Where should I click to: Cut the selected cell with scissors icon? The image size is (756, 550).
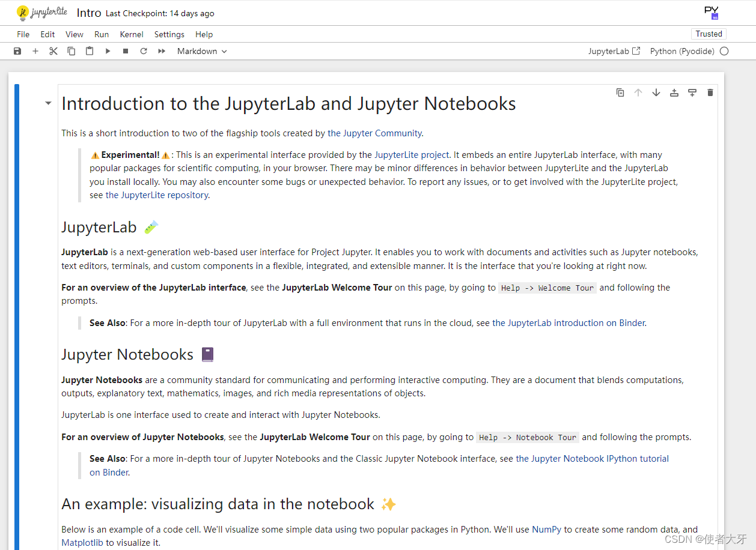coord(53,51)
